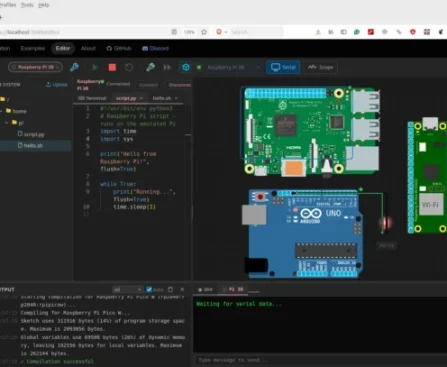The height and width of the screenshot is (367, 447).
Task: Click the downloads arrow icon in browser toolbar
Action: (318, 32)
